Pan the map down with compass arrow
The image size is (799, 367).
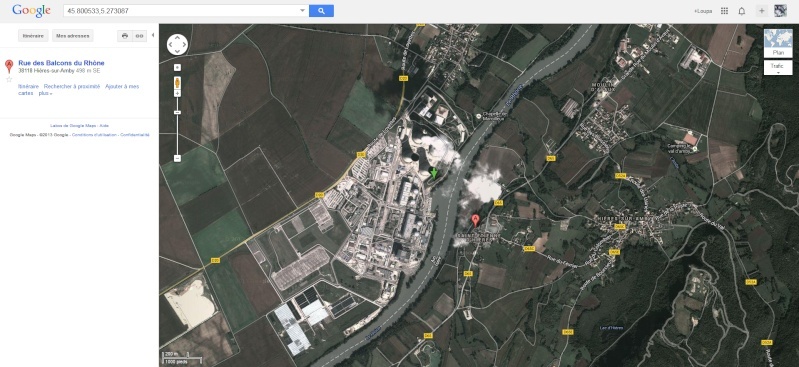177,51
